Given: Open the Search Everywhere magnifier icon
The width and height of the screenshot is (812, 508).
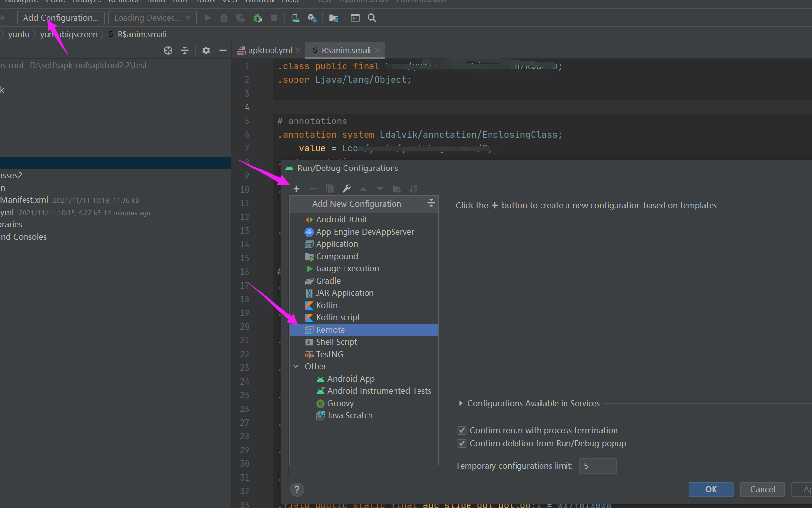Looking at the screenshot, I should tap(372, 18).
